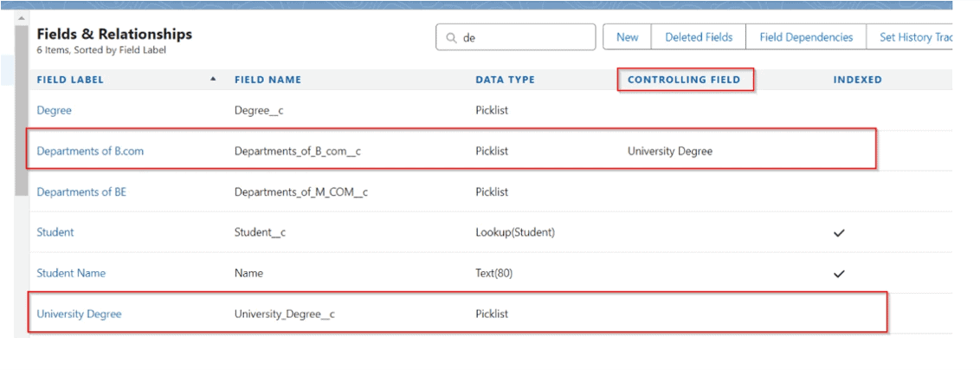The height and width of the screenshot is (370, 980).
Task: Click the Controlling Field column header
Action: 684,80
